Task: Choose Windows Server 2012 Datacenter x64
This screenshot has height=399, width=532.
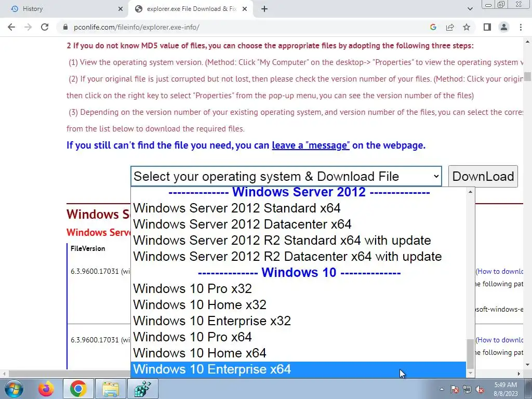Action: (298, 224)
